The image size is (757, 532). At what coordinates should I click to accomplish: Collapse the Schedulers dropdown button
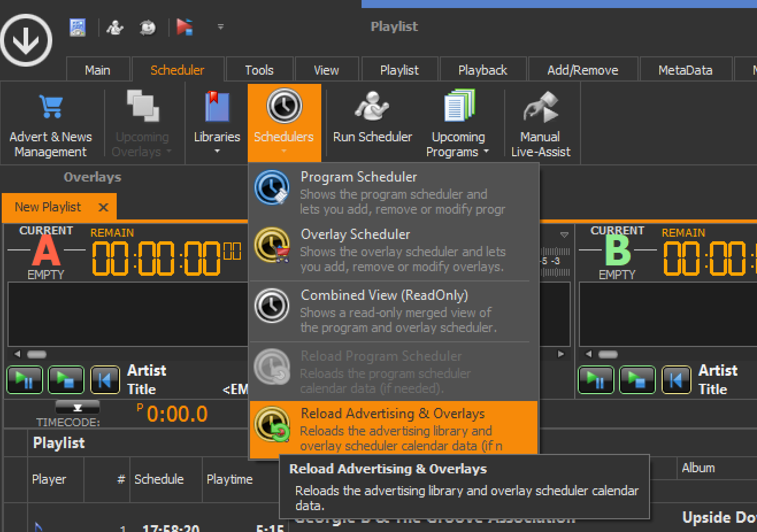[284, 122]
